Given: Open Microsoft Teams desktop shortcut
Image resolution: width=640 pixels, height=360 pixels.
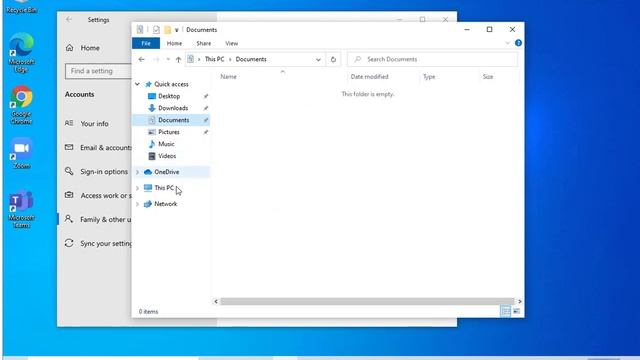Looking at the screenshot, I should pos(21,209).
